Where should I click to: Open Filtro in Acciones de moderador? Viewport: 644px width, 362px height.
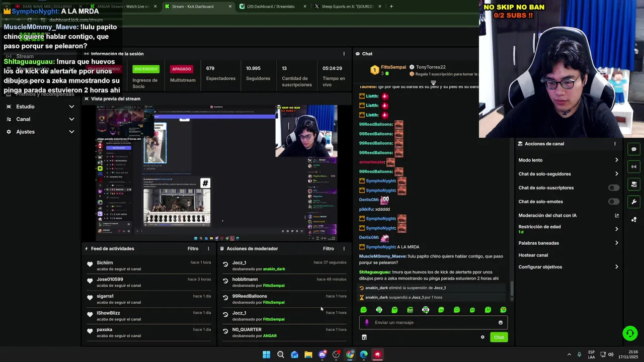[x=328, y=248]
